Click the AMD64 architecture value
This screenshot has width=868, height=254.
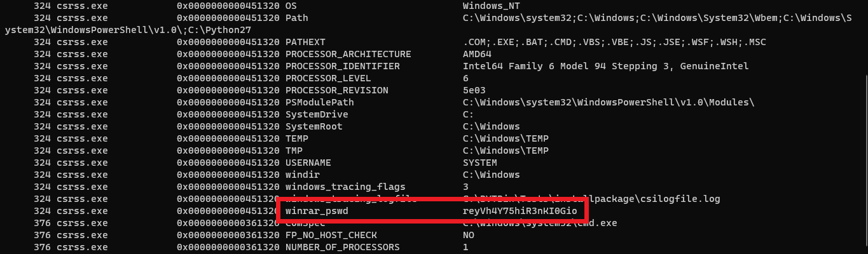[x=477, y=54]
